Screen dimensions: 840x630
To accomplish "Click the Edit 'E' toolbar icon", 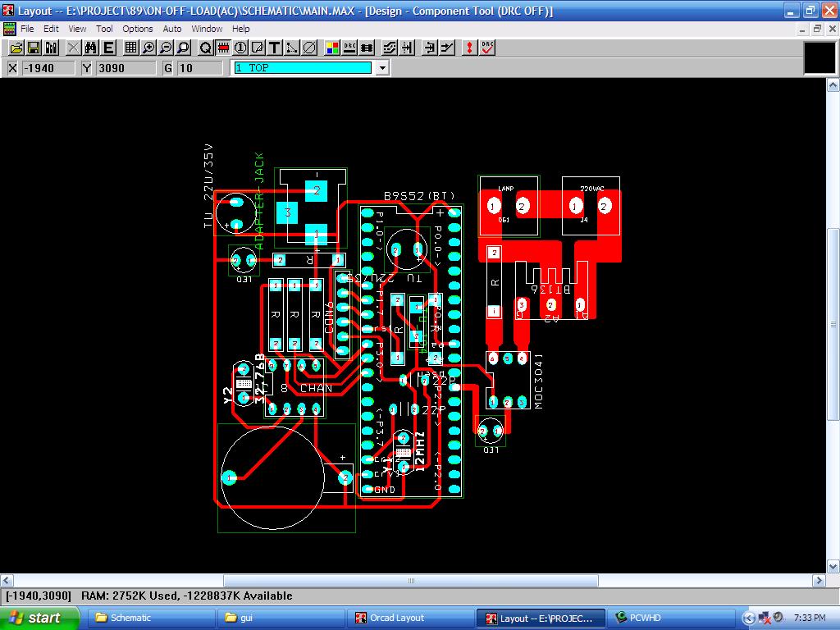I will (x=109, y=48).
